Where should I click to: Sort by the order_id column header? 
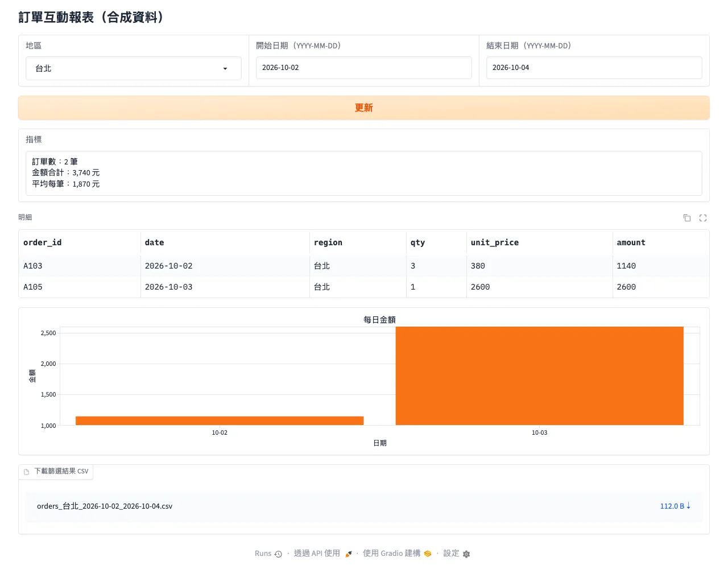[x=80, y=242]
